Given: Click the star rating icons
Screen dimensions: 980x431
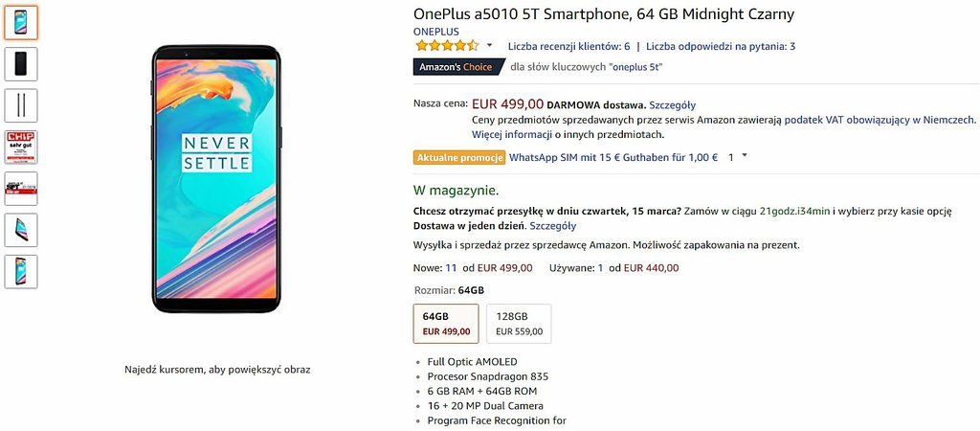Looking at the screenshot, I should coord(446,46).
